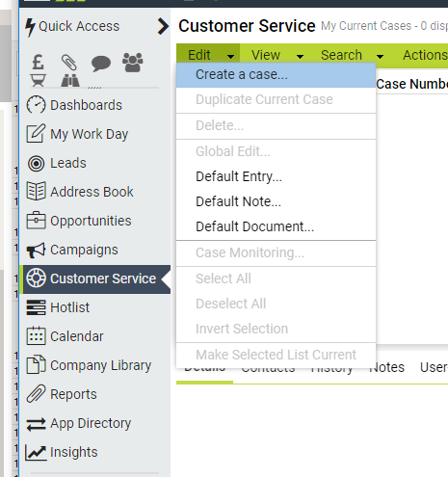Open the Search dropdown arrow
The height and width of the screenshot is (477, 448).
[x=380, y=57]
